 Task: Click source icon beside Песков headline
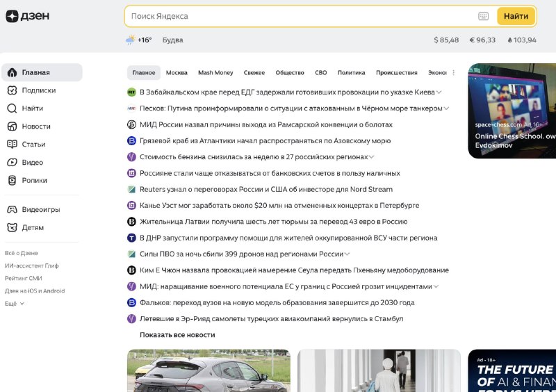131,108
